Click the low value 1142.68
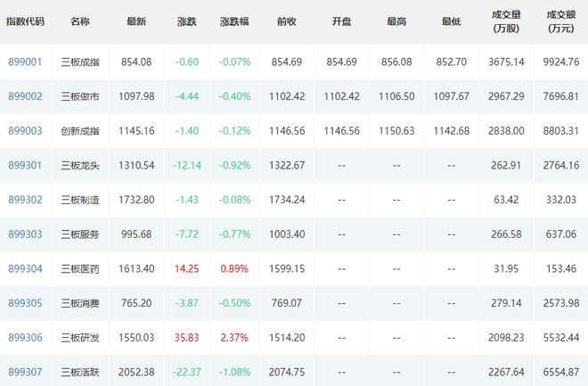 pos(451,131)
